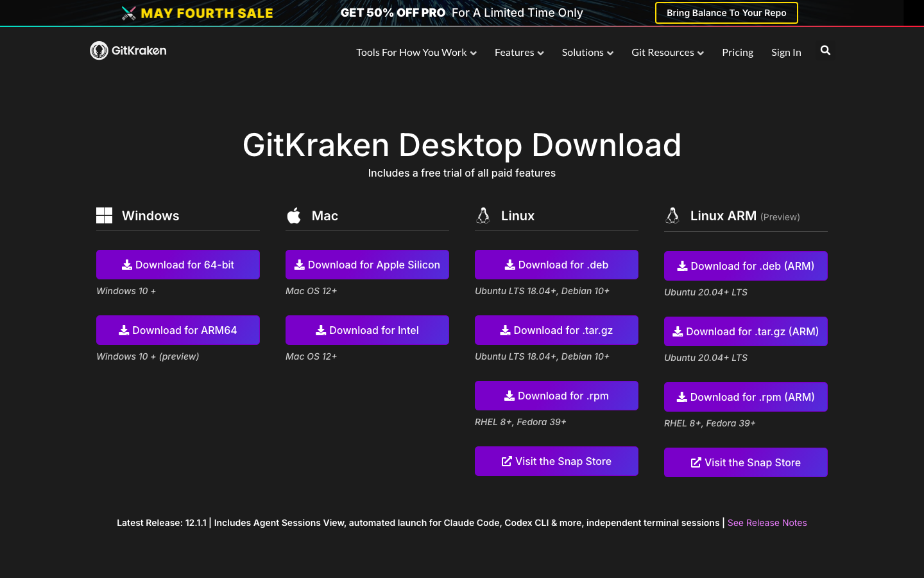This screenshot has width=924, height=578.
Task: Click the Windows column heading
Action: (151, 216)
